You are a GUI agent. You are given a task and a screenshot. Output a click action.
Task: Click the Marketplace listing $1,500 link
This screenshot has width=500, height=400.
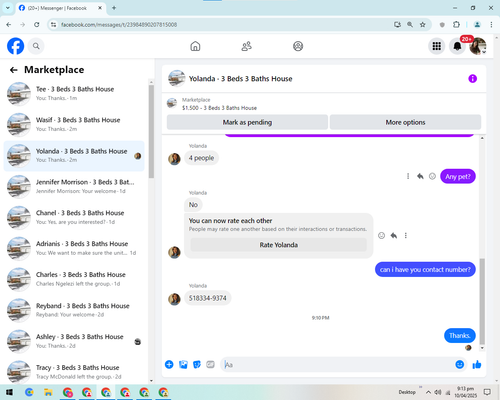tap(219, 108)
